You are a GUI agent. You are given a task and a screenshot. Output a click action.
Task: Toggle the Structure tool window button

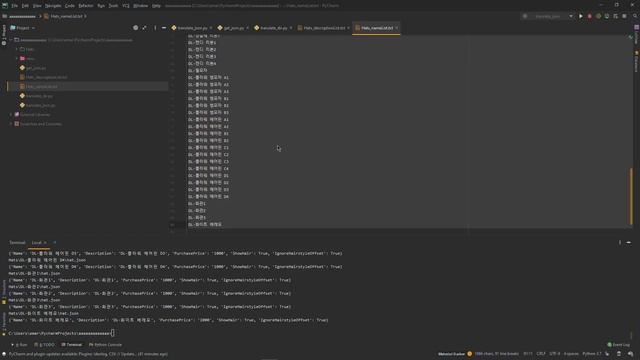(x=4, y=291)
